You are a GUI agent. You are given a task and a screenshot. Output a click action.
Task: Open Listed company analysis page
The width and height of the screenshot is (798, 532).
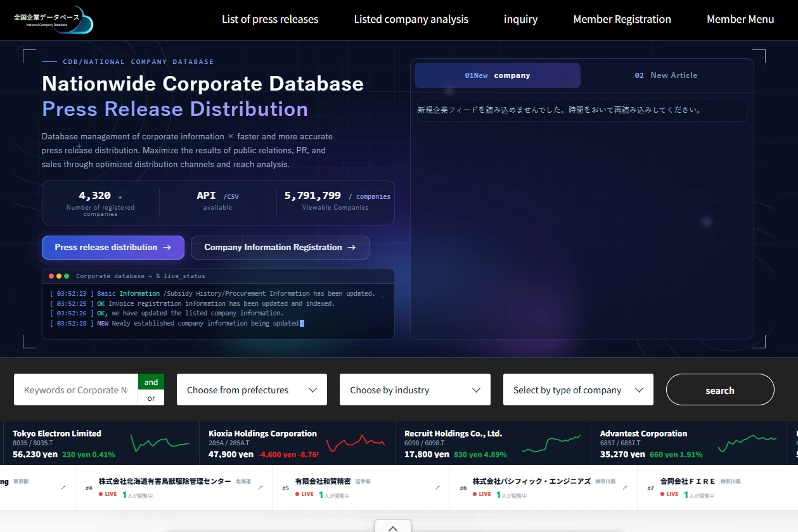coord(411,19)
